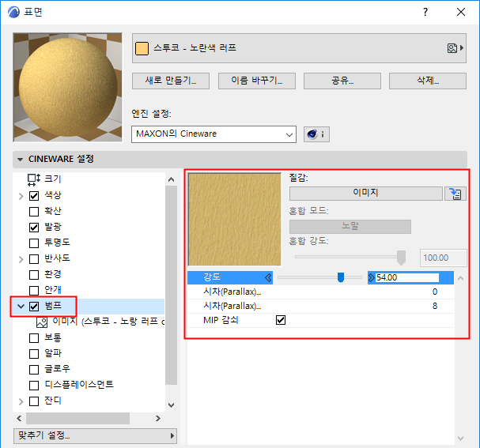Click parameter list scroll down arrow
Image resolution: width=480 pixels, height=448 pixels.
460,439
